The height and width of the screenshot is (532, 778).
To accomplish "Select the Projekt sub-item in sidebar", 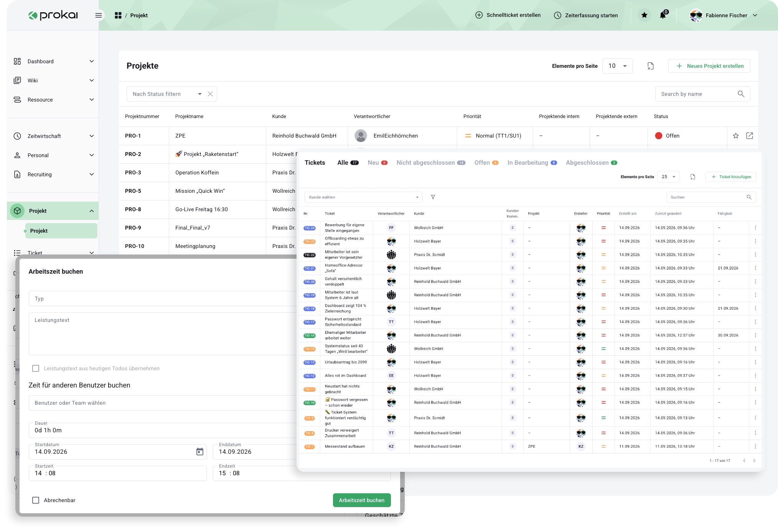I will [x=61, y=231].
